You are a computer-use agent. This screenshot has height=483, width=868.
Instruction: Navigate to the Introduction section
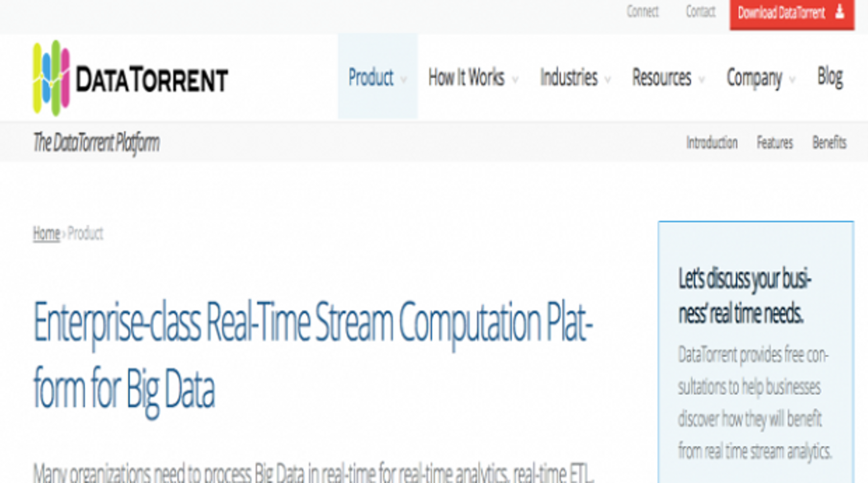(712, 143)
